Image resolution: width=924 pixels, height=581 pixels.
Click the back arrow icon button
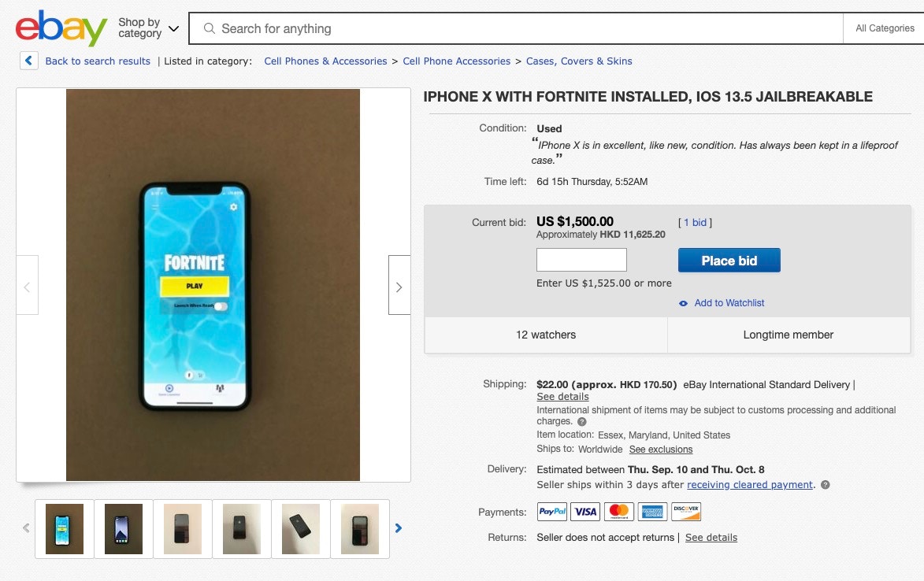click(x=29, y=61)
